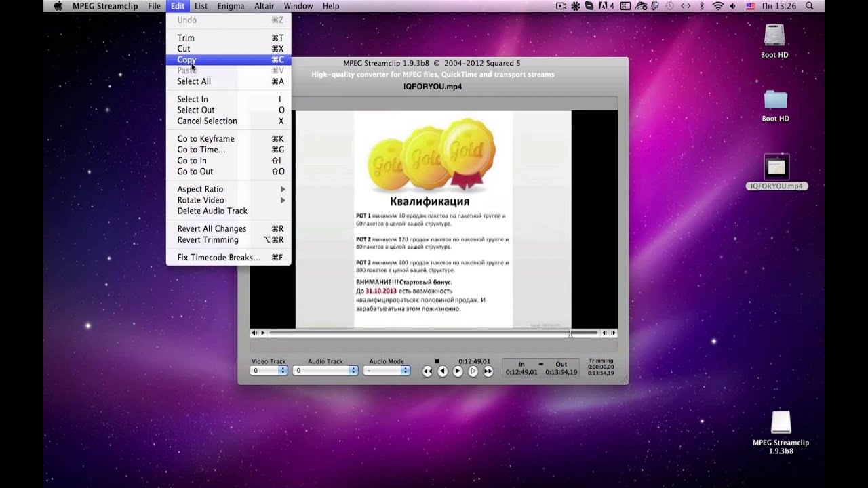Open the File menu in menu bar
The image size is (868, 488).
155,6
